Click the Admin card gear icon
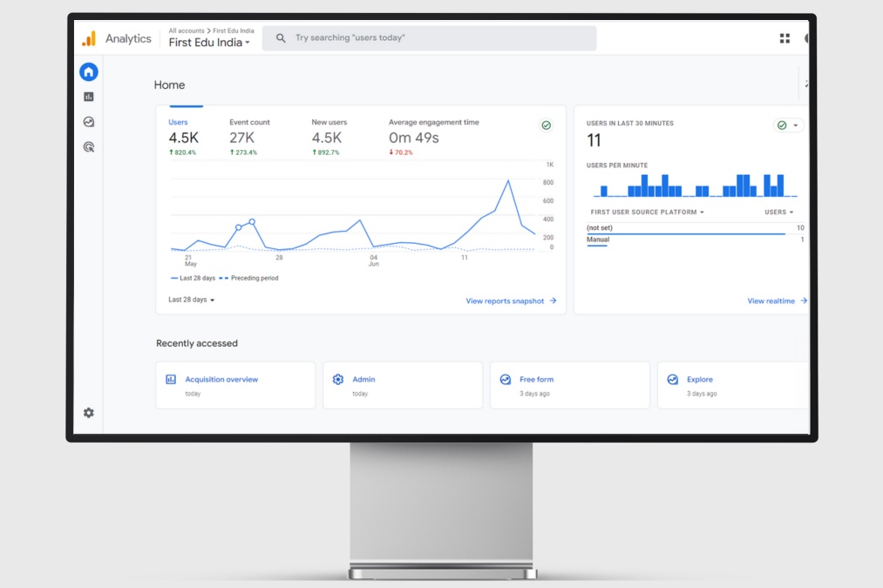The height and width of the screenshot is (588, 883). click(338, 379)
